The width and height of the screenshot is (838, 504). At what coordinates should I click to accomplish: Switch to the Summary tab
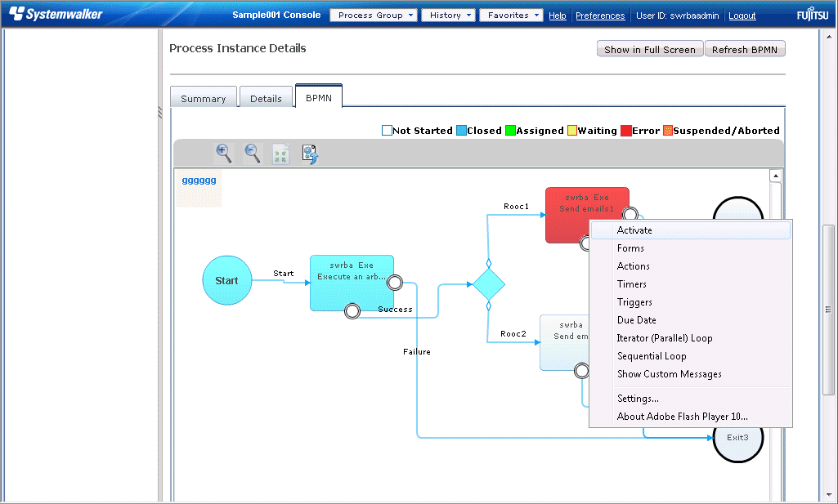pos(204,98)
